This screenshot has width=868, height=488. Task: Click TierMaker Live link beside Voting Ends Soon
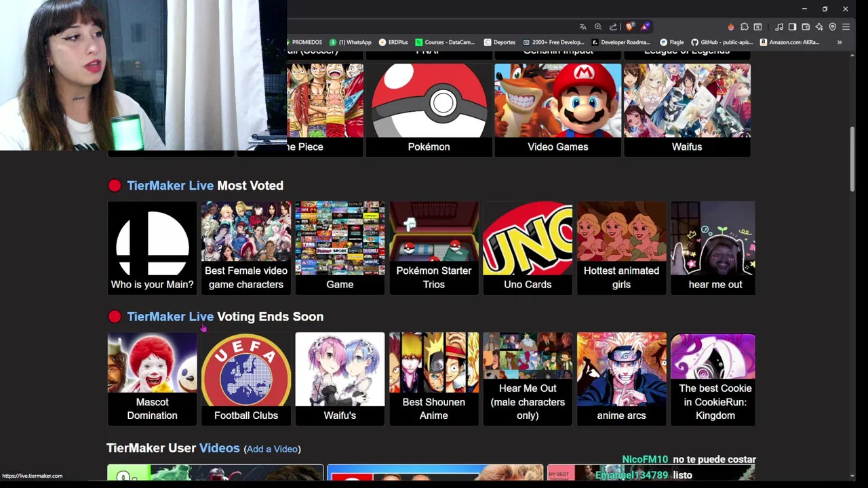coord(170,317)
